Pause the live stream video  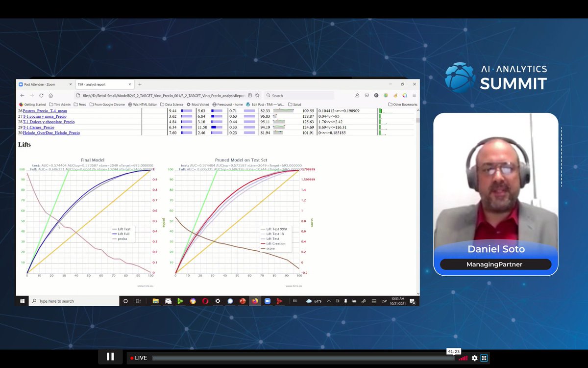click(x=110, y=357)
